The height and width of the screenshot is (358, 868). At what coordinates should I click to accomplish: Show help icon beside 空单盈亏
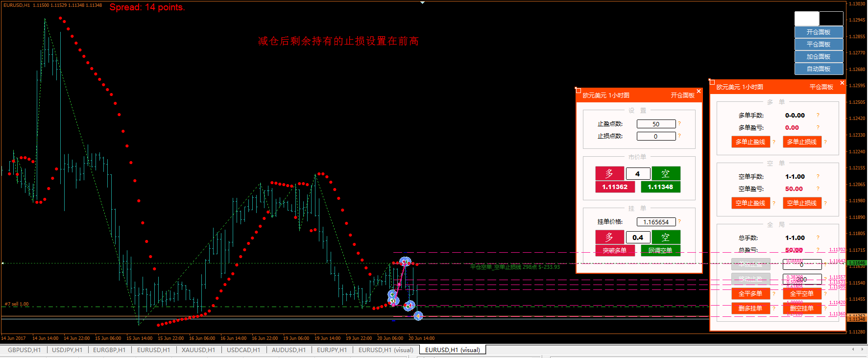click(x=818, y=189)
